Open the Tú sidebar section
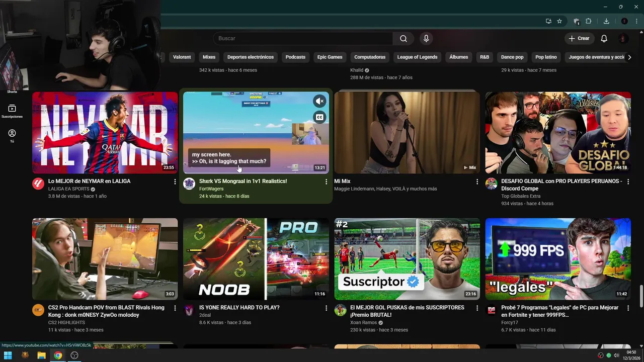This screenshot has width=644, height=362. (x=12, y=136)
